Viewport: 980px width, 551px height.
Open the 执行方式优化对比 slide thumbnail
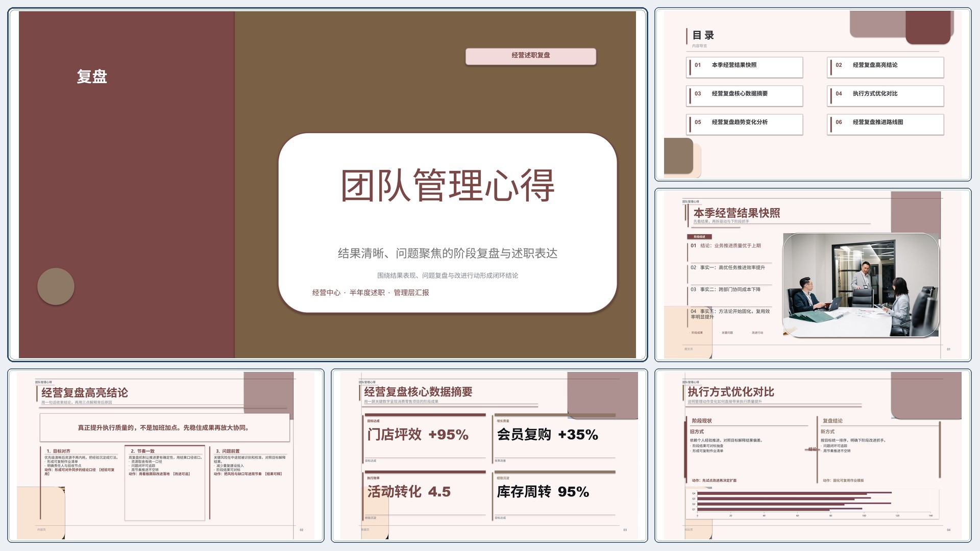click(x=813, y=456)
